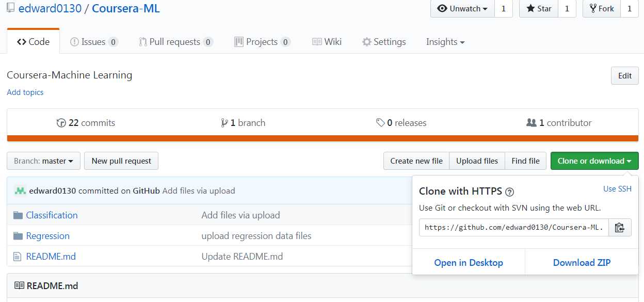644x302 pixels.
Task: Open the Issues tab
Action: coord(94,42)
